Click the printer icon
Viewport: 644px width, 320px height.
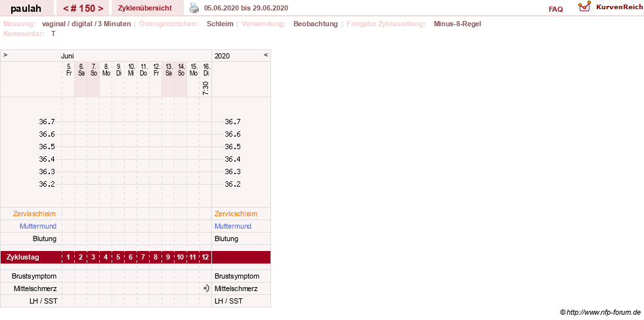coord(194,8)
